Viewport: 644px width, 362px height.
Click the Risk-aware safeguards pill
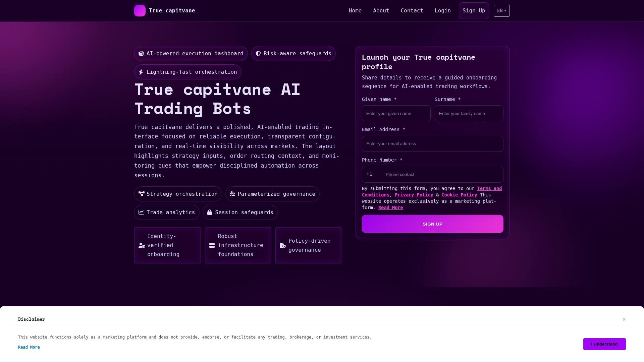coord(293,54)
